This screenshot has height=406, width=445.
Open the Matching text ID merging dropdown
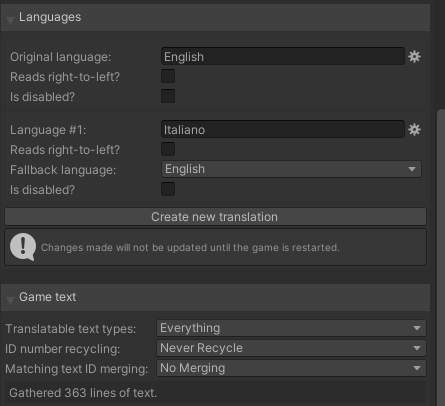291,368
